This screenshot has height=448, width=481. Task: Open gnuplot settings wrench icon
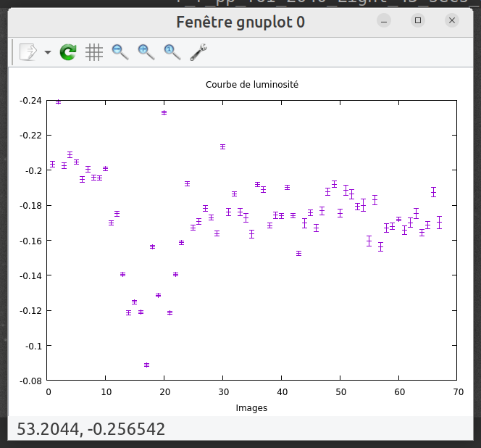point(198,52)
